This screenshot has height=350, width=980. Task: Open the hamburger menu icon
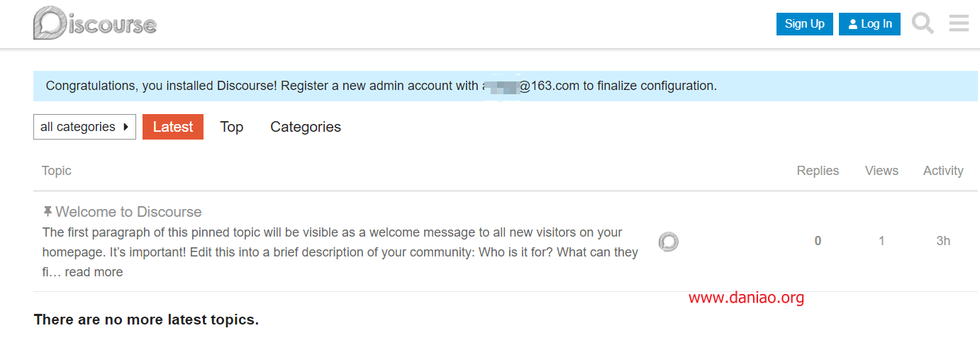959,23
